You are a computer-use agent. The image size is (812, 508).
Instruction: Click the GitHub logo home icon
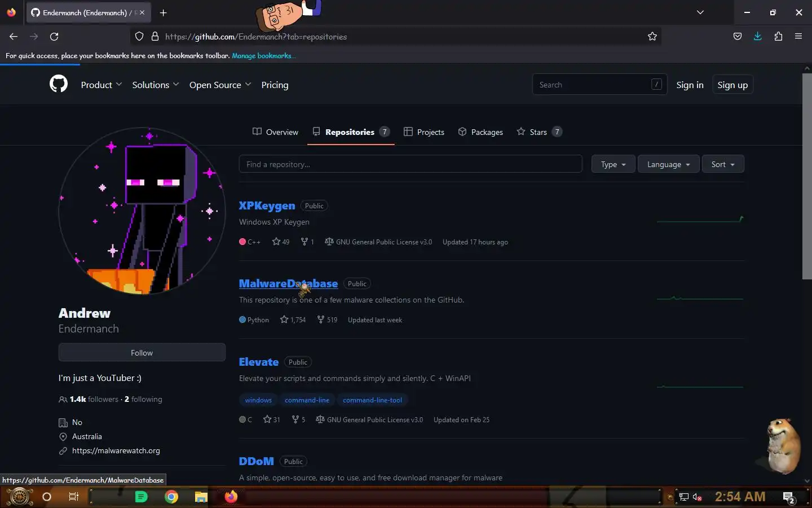(x=59, y=85)
